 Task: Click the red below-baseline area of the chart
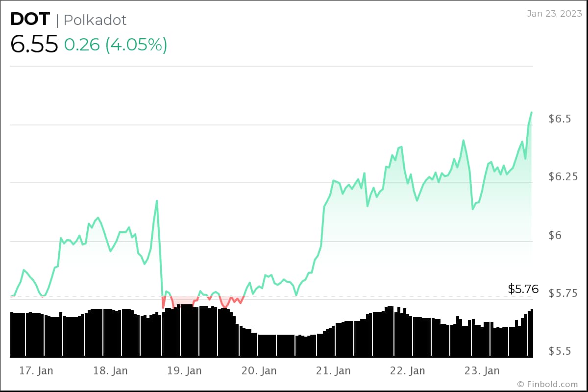(x=184, y=300)
